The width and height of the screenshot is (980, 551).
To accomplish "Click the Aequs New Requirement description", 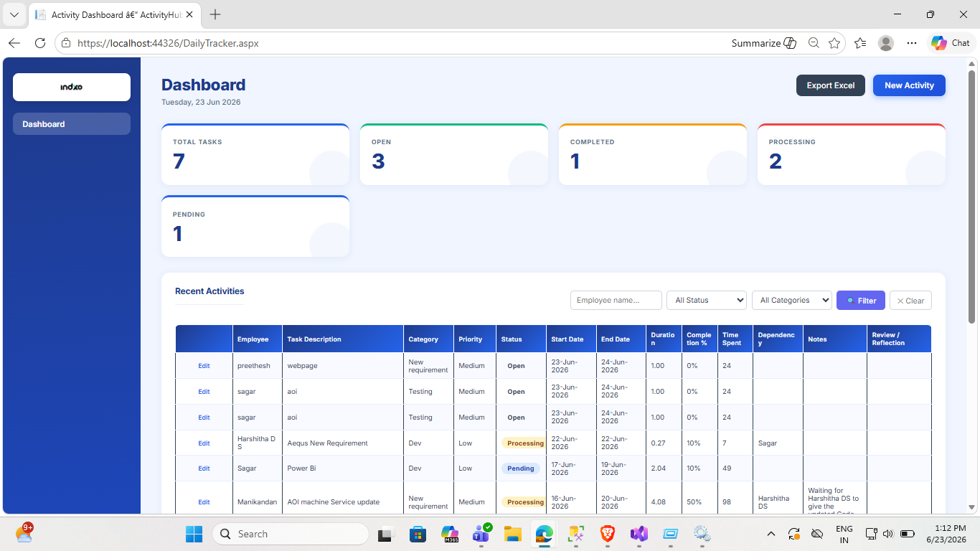I will [x=327, y=443].
